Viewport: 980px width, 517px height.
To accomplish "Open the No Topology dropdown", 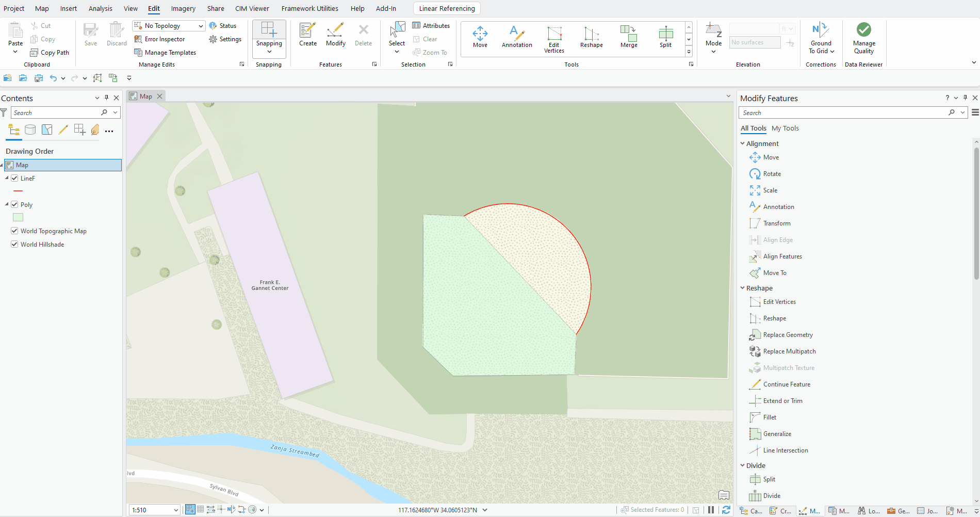I will click(x=200, y=25).
